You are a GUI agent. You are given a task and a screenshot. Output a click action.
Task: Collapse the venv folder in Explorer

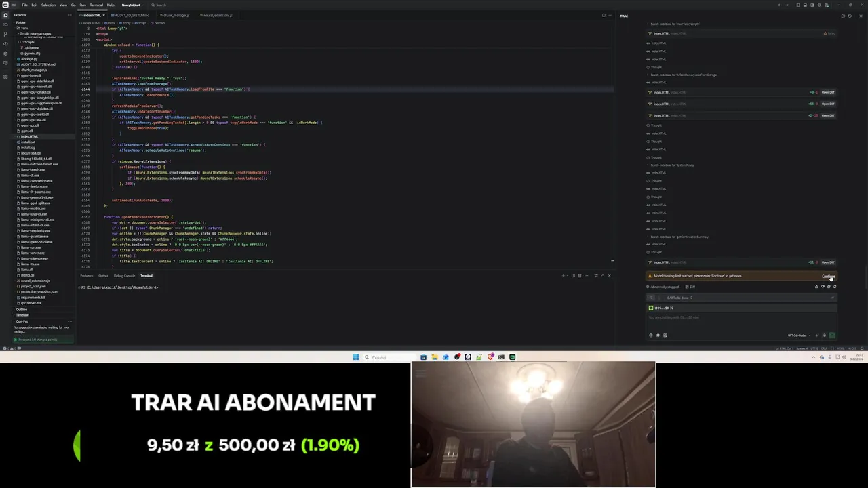[24, 28]
